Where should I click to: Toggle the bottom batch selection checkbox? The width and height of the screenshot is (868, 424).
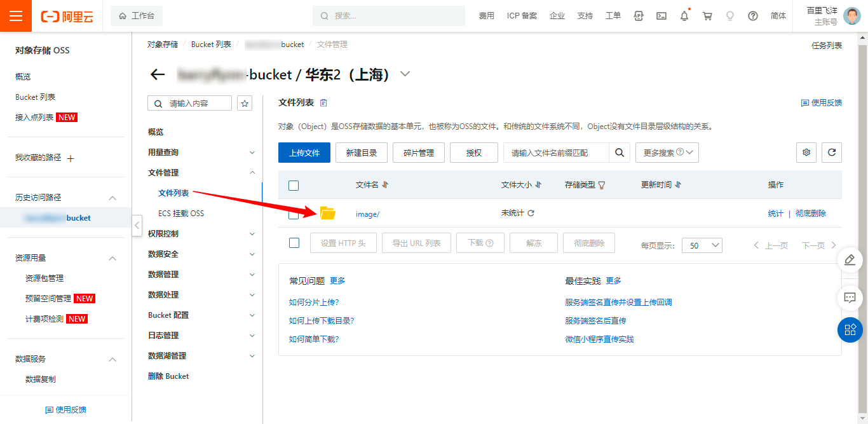(294, 243)
